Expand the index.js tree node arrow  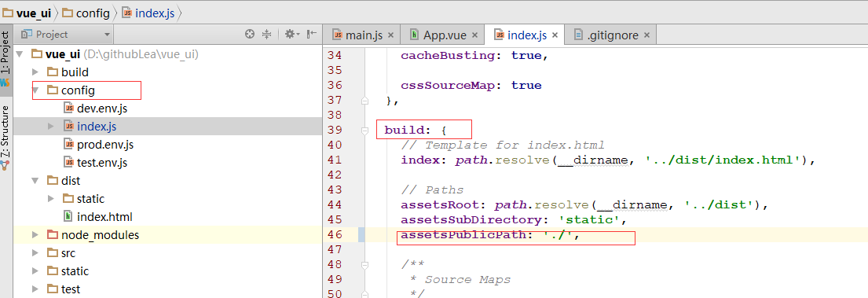point(51,127)
